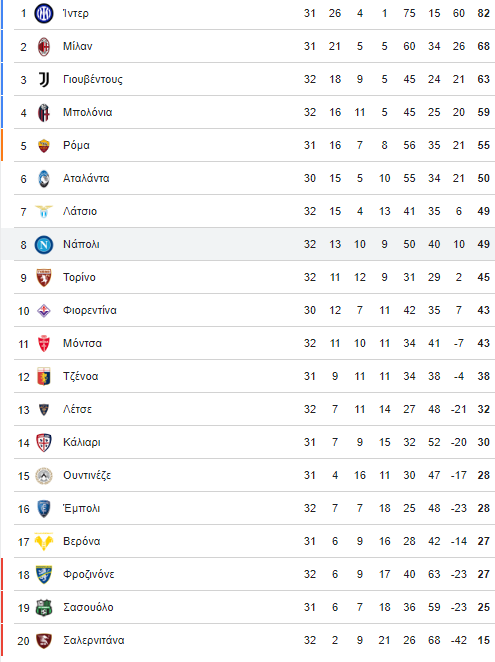Click the Verona yellow crest icon
Viewport: 495px width, 662px height.
pos(44,541)
